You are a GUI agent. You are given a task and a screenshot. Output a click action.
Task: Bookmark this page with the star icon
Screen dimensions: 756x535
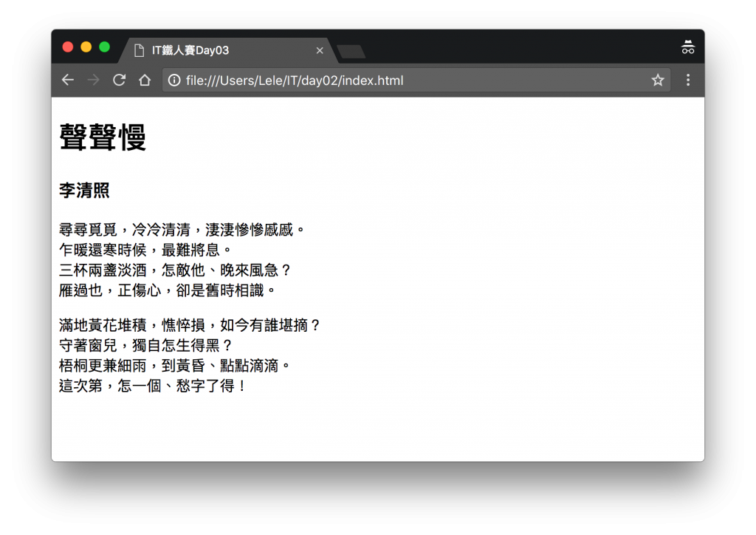(658, 80)
